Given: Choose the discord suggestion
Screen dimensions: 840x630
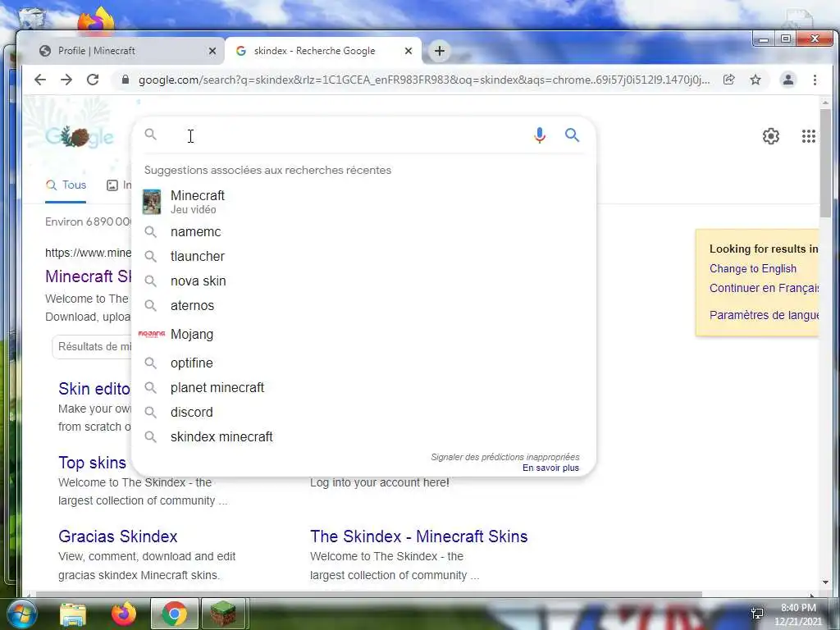Looking at the screenshot, I should coord(363,413).
